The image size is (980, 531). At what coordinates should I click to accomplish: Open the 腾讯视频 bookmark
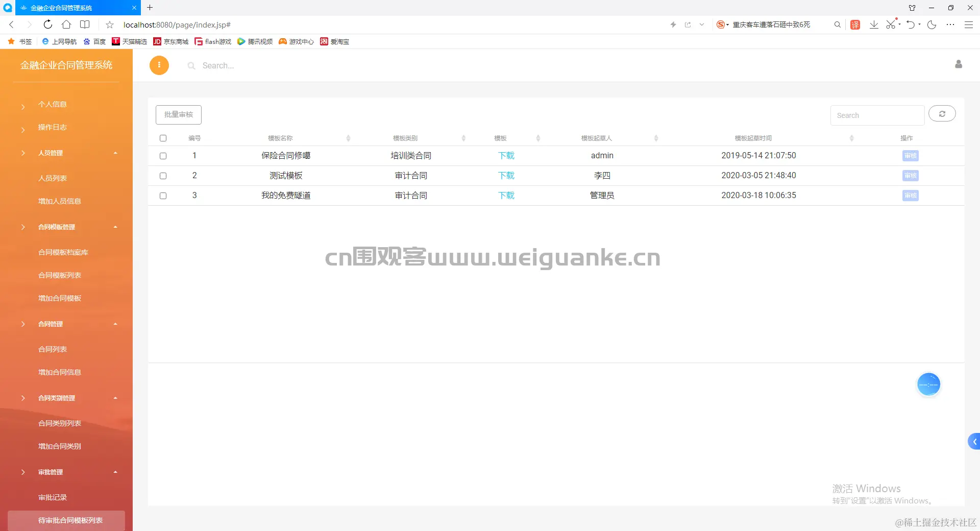point(255,41)
